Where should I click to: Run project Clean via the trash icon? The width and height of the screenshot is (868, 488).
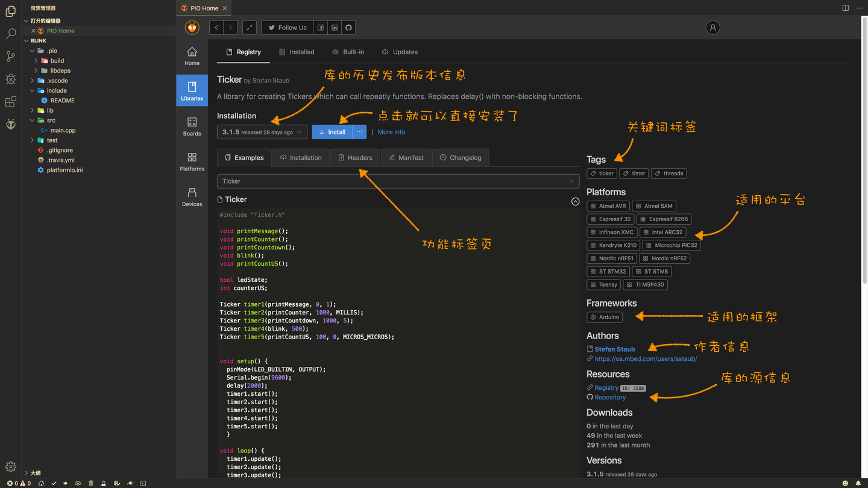[x=90, y=483]
